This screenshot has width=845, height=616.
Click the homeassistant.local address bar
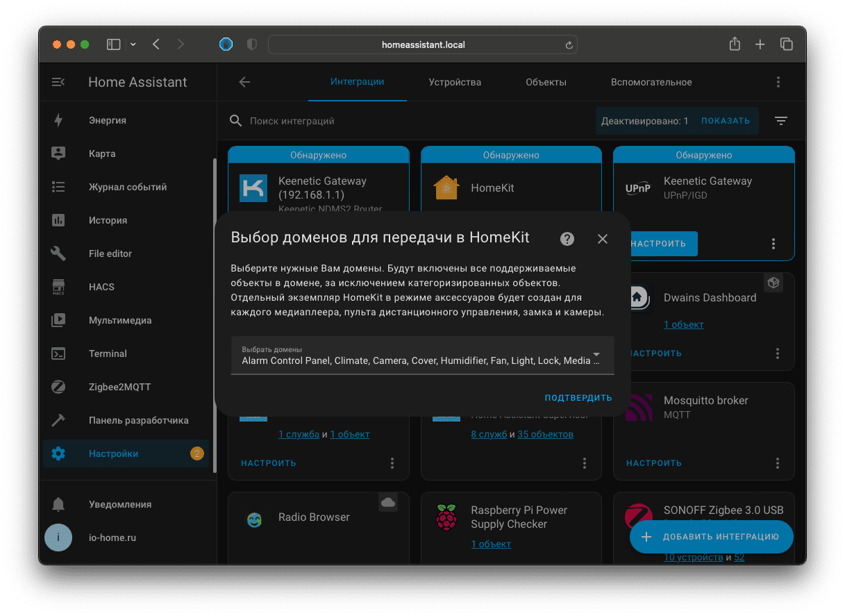click(423, 44)
